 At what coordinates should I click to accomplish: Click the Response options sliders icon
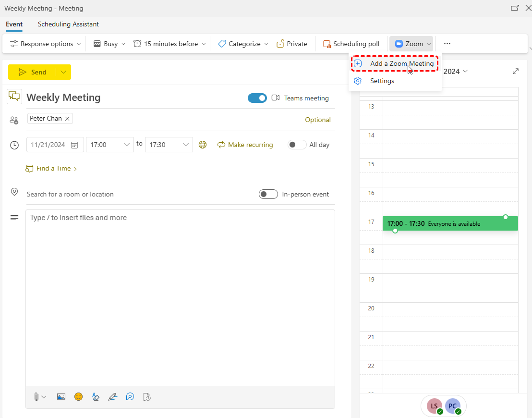pos(13,44)
